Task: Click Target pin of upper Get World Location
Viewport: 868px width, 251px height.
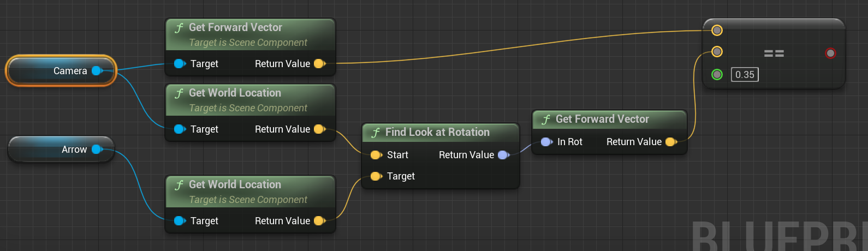Action: click(180, 129)
